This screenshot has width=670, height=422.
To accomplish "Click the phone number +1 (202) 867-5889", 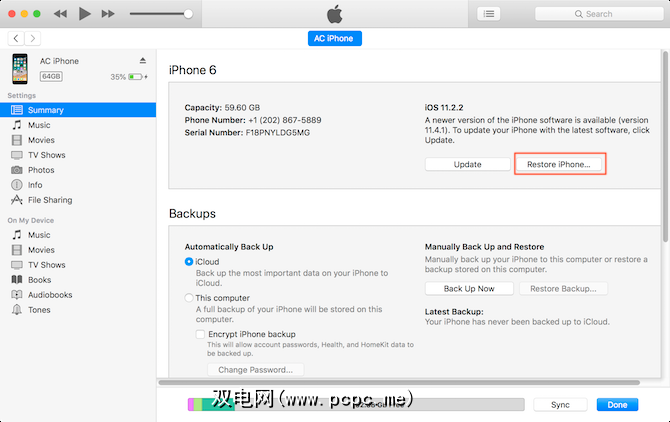I will tap(285, 120).
